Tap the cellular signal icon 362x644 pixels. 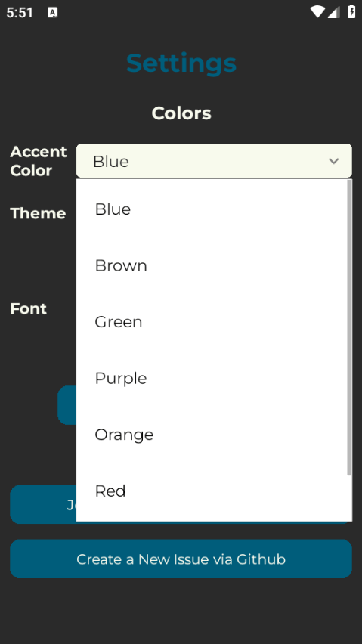334,12
